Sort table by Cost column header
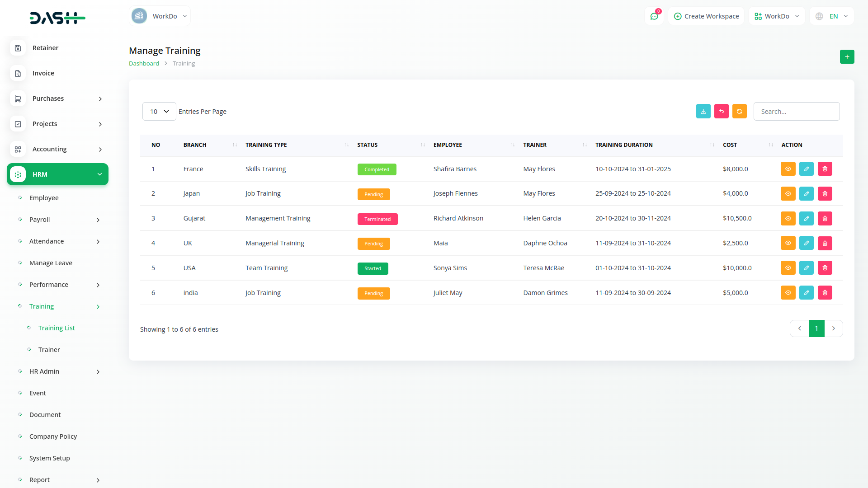The image size is (868, 488). [730, 145]
